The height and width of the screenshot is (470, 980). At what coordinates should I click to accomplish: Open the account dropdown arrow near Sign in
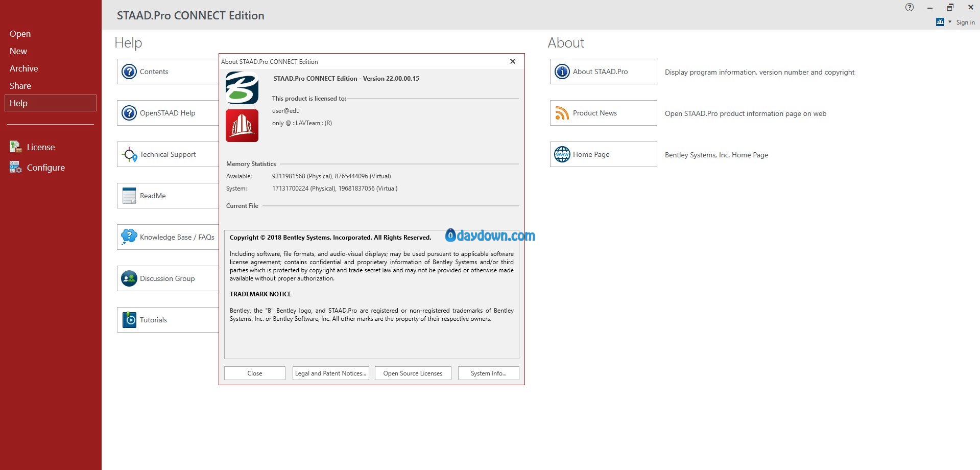pos(950,22)
